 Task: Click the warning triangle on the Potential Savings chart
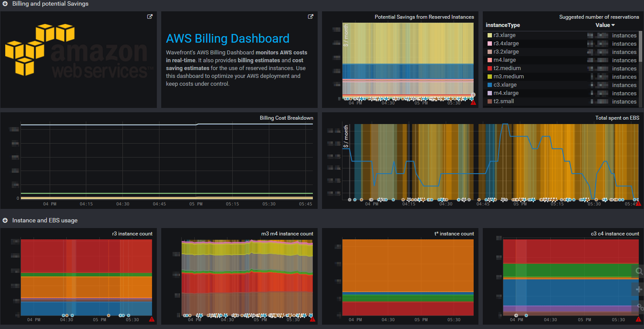(473, 103)
